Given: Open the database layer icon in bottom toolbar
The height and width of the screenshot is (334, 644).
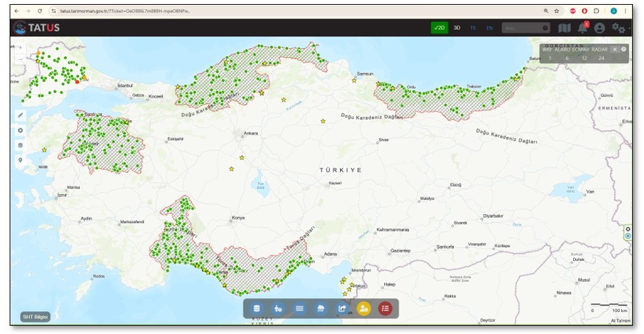Looking at the screenshot, I should (257, 309).
